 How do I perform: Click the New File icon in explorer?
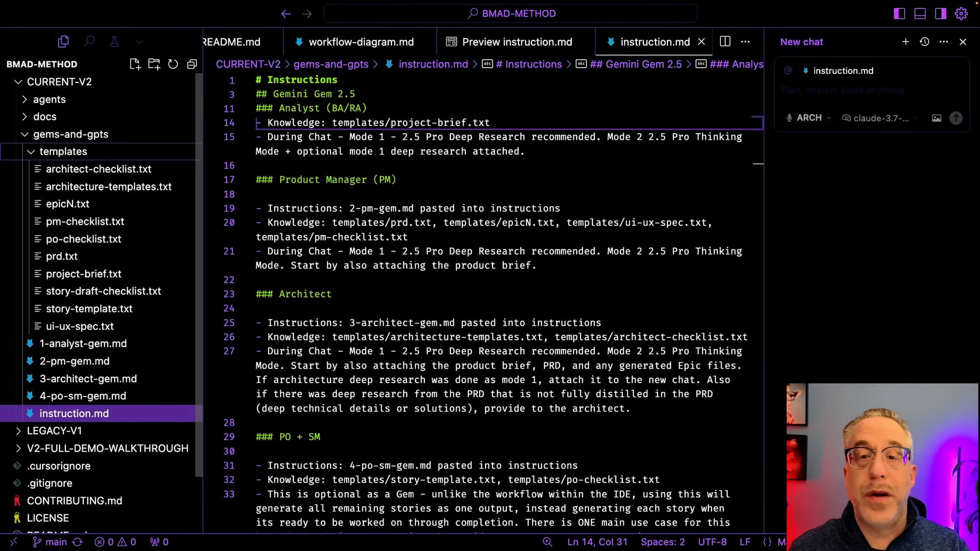(135, 64)
